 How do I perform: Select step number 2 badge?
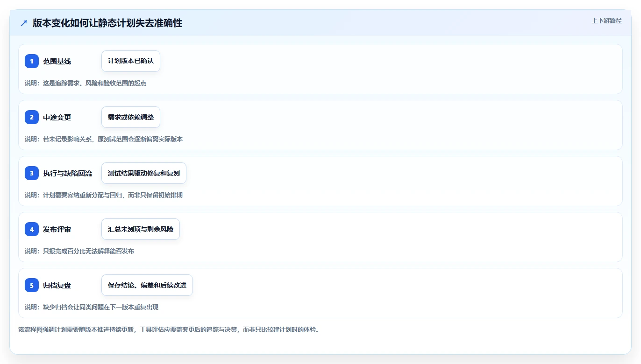click(32, 117)
